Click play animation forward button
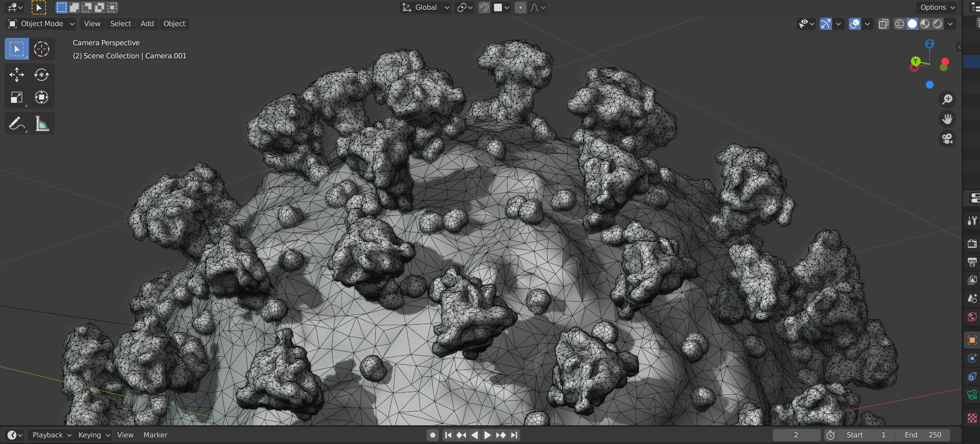Viewport: 980px width, 444px height. (487, 435)
